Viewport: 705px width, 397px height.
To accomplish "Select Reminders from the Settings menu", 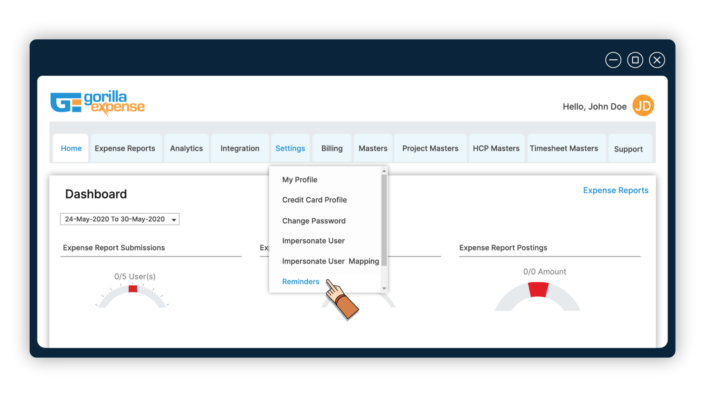I will pyautogui.click(x=300, y=281).
